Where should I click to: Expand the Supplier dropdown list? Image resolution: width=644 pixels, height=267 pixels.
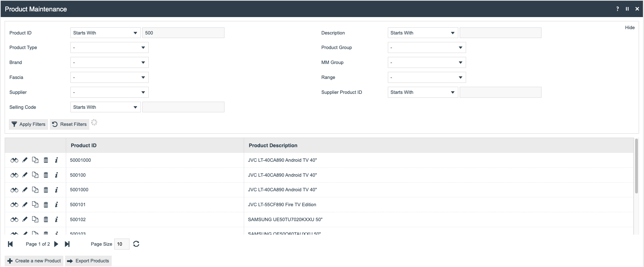pos(109,92)
